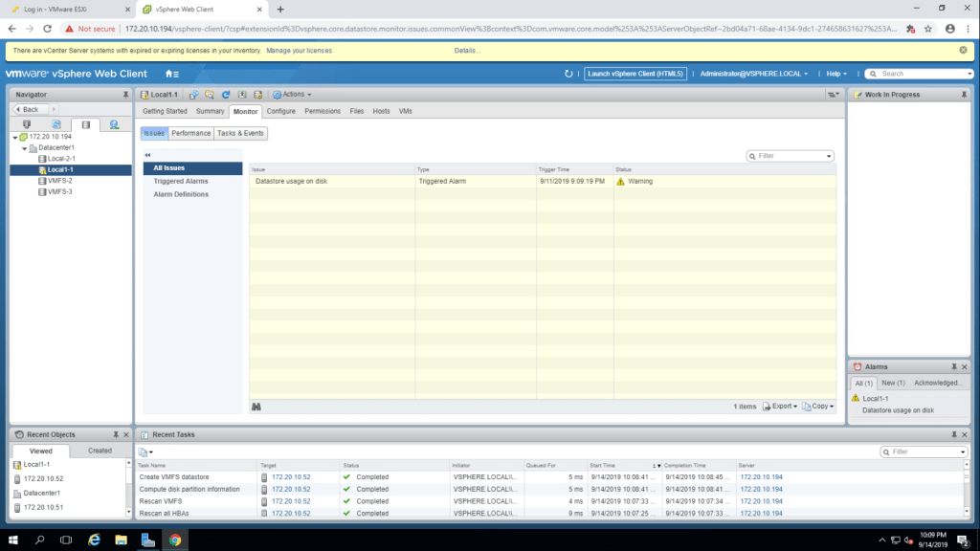Expand the Administrator@VSPHERE.LOCAL user menu
This screenshot has height=551, width=980.
pyautogui.click(x=753, y=74)
